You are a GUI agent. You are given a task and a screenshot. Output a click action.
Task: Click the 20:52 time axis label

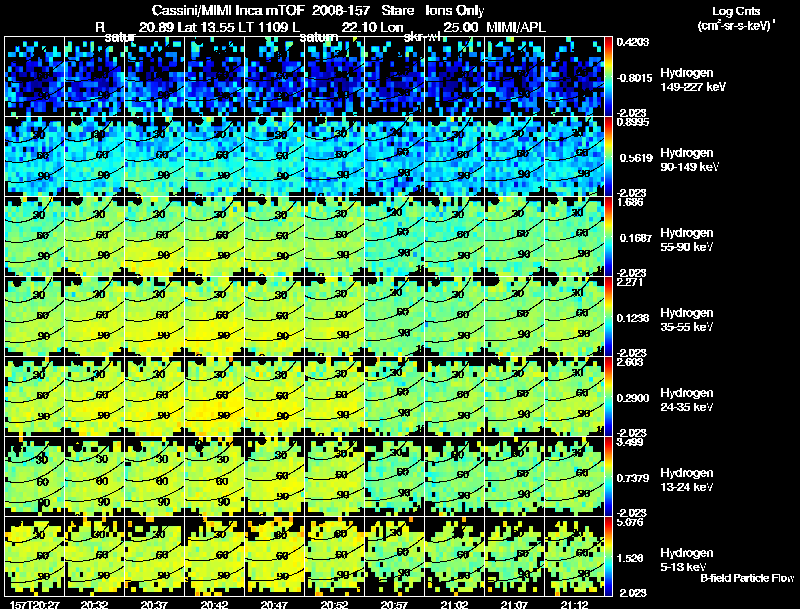click(x=335, y=604)
